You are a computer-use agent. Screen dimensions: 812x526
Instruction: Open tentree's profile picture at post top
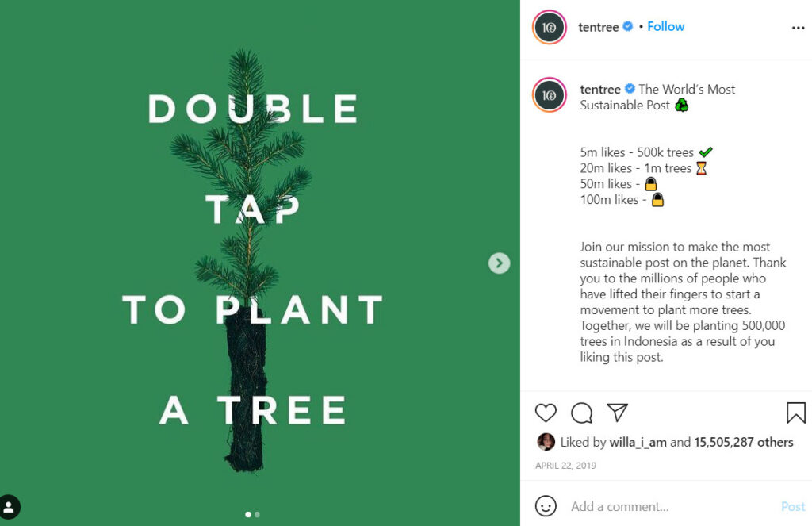[x=548, y=26]
